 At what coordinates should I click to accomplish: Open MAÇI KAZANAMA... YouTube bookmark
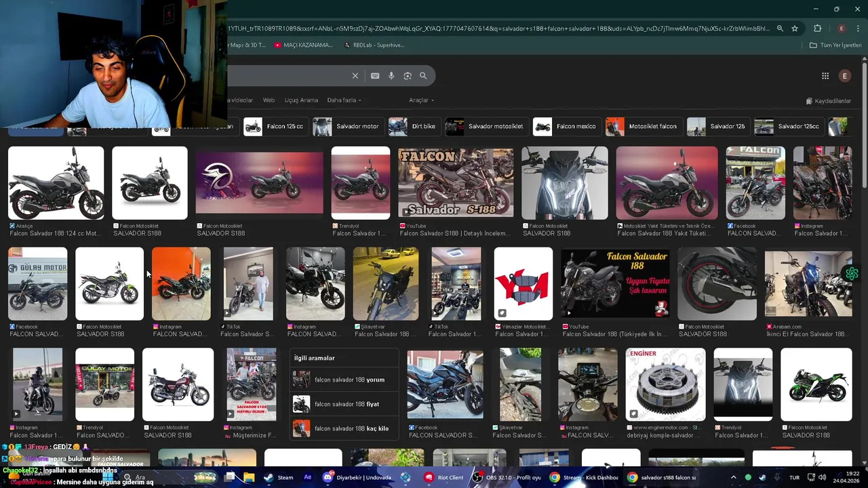click(303, 45)
